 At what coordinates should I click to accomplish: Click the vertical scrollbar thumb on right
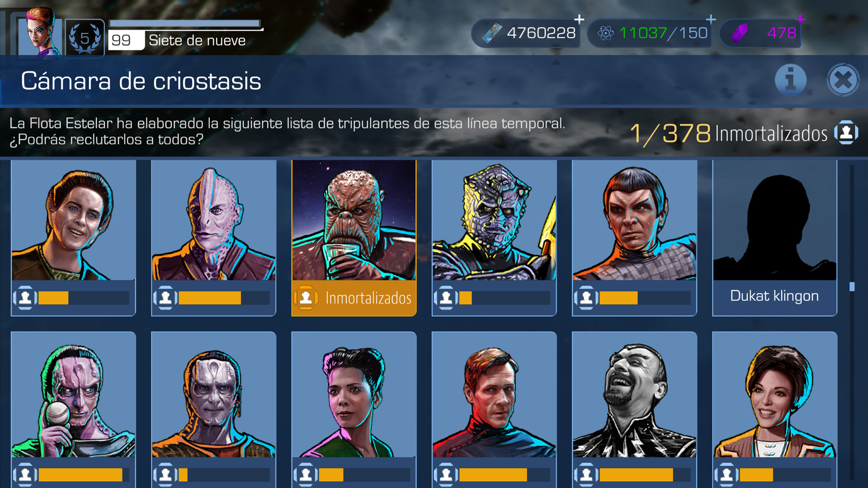(x=852, y=286)
